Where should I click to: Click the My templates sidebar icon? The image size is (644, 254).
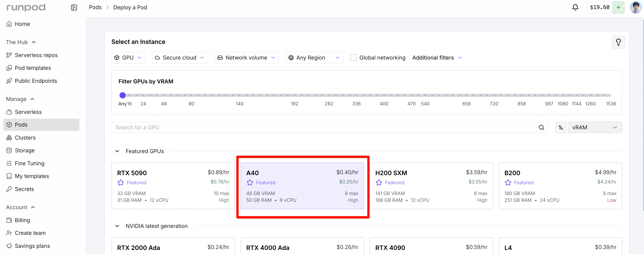click(9, 176)
